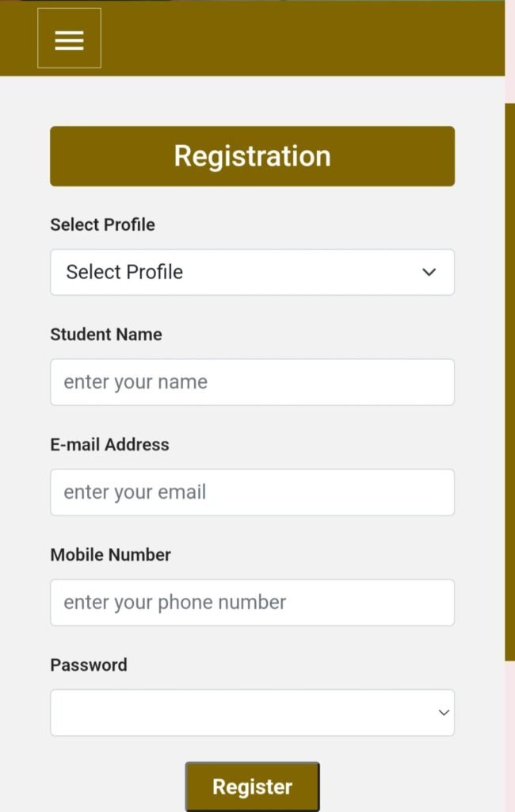The image size is (515, 812).
Task: Focus the 'enter your name' input field
Action: coord(252,382)
